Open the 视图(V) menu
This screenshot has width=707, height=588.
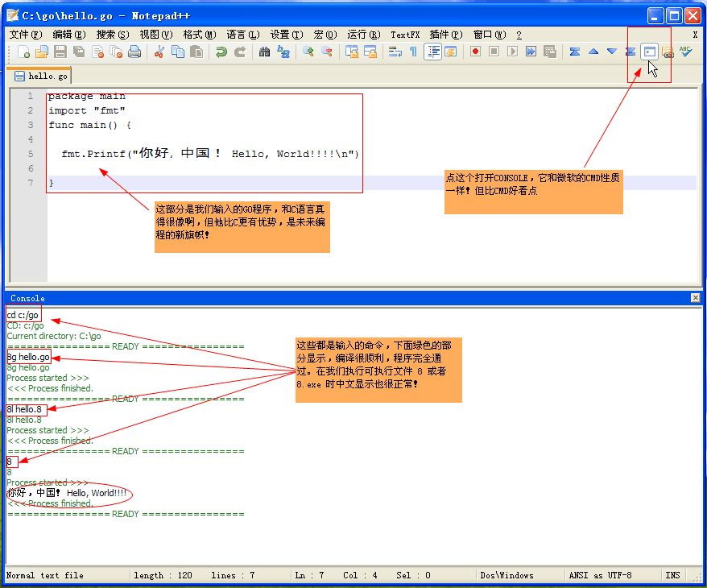(x=156, y=35)
